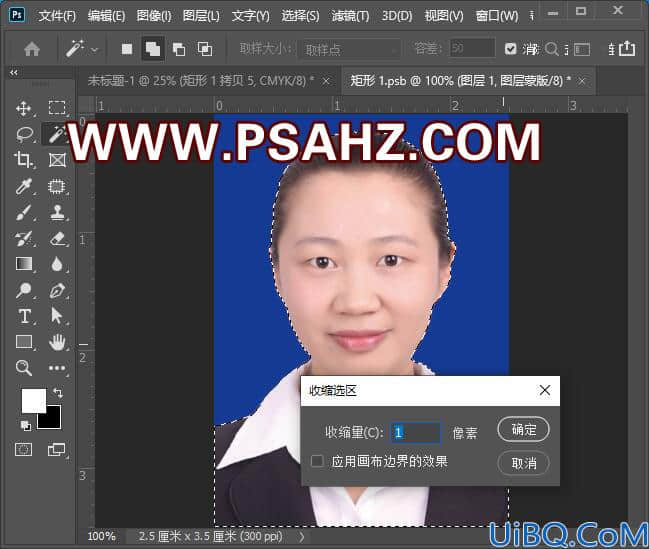Viewport: 649px width, 549px height.
Task: Click the 100% zoom level field
Action: tap(101, 537)
